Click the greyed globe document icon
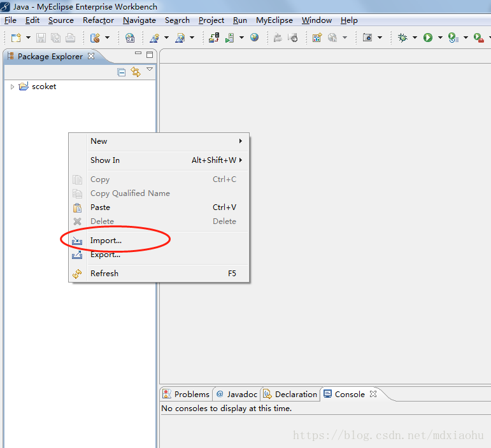 click(x=332, y=38)
